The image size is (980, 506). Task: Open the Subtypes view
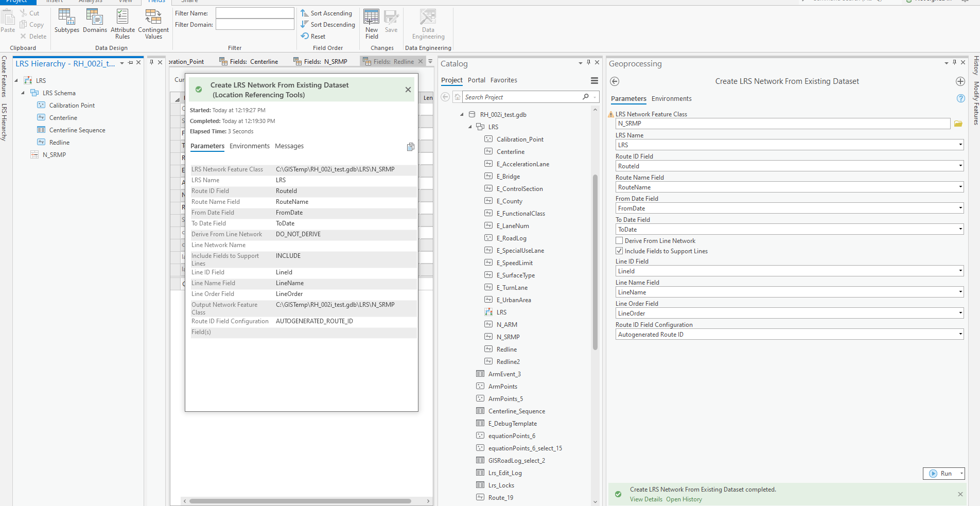(x=67, y=21)
